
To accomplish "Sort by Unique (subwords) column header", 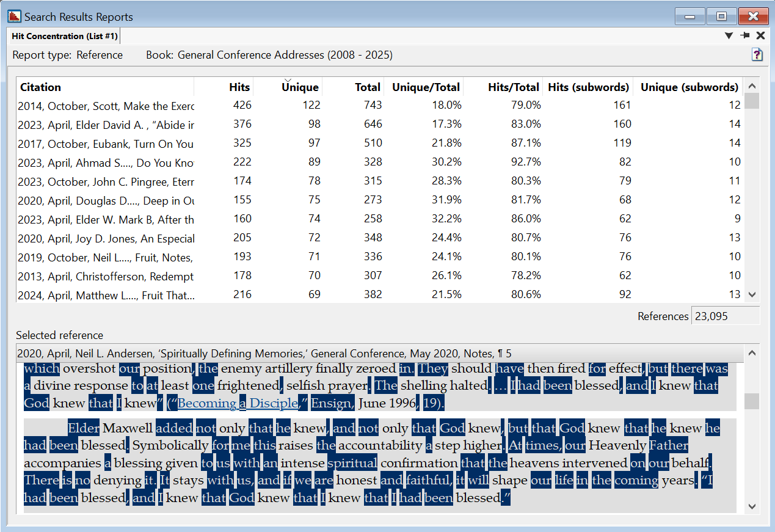I will [x=689, y=87].
